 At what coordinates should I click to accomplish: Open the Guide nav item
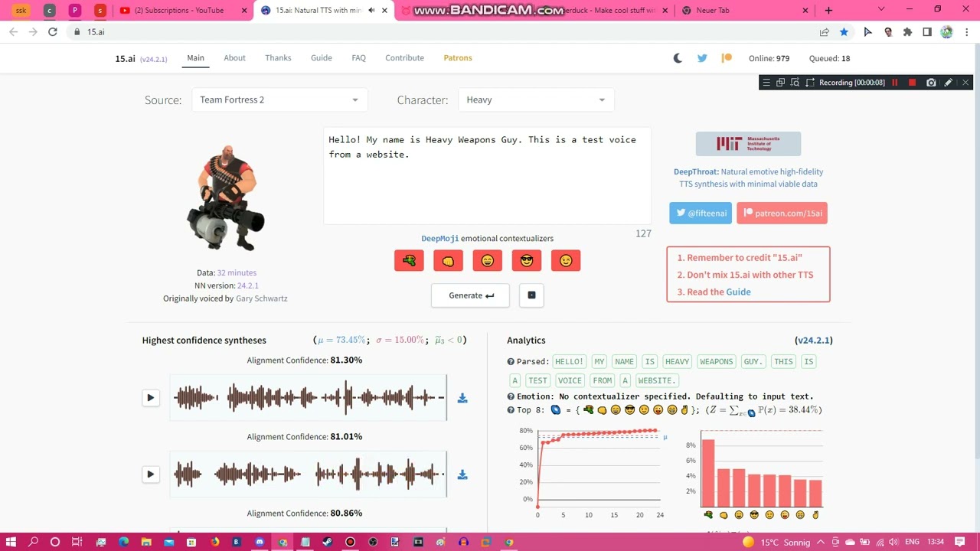tap(322, 58)
